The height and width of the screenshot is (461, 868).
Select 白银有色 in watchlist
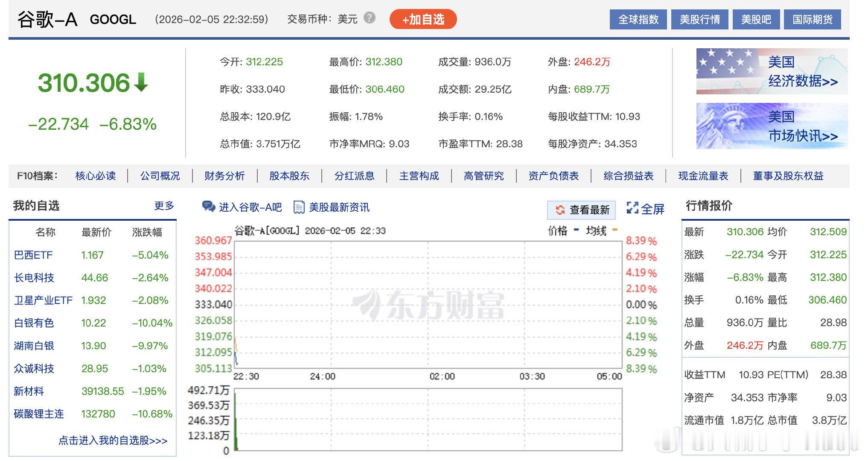tap(34, 323)
